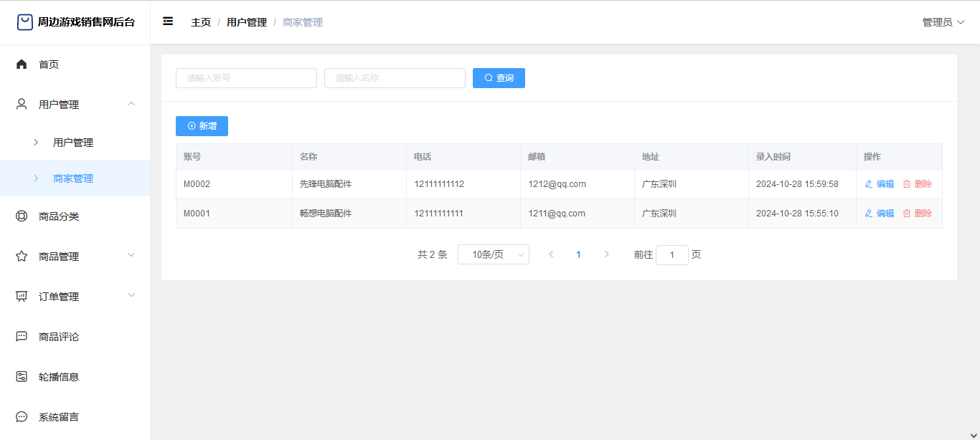
Task: Open 首页 home in sidebar
Action: (x=49, y=64)
